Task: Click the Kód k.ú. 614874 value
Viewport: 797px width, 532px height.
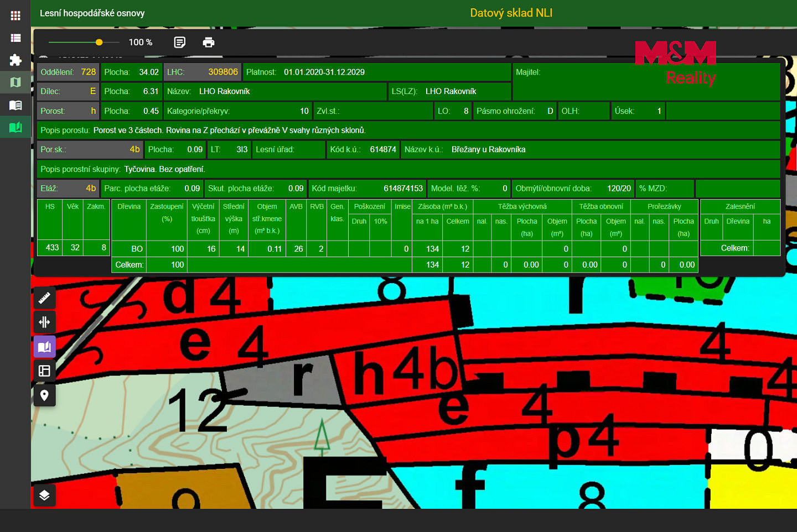Action: pos(383,149)
